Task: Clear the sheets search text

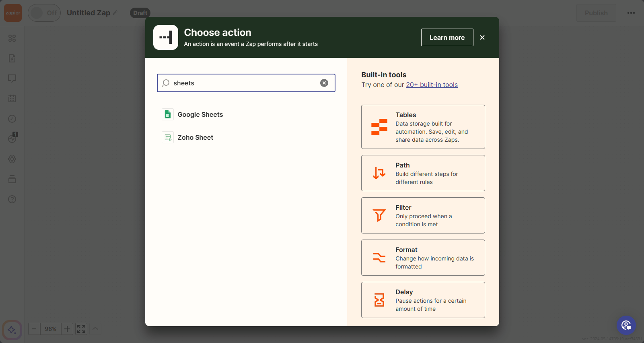Action: 324,83
